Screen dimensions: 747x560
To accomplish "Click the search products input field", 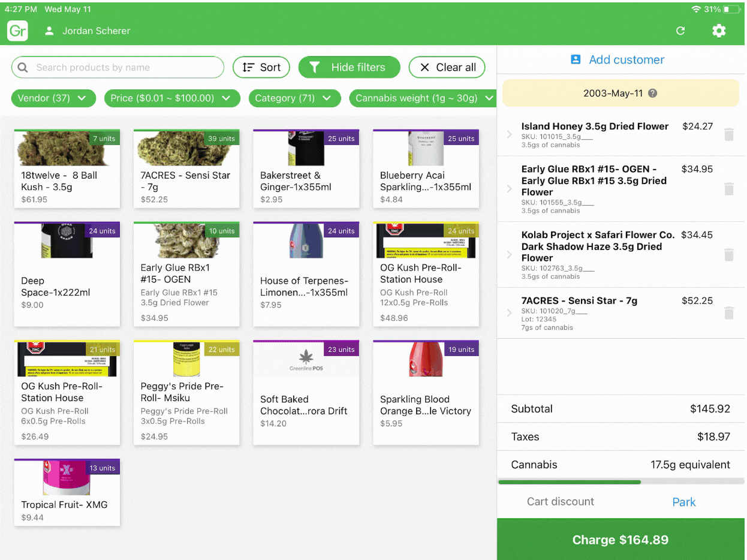I will point(118,67).
